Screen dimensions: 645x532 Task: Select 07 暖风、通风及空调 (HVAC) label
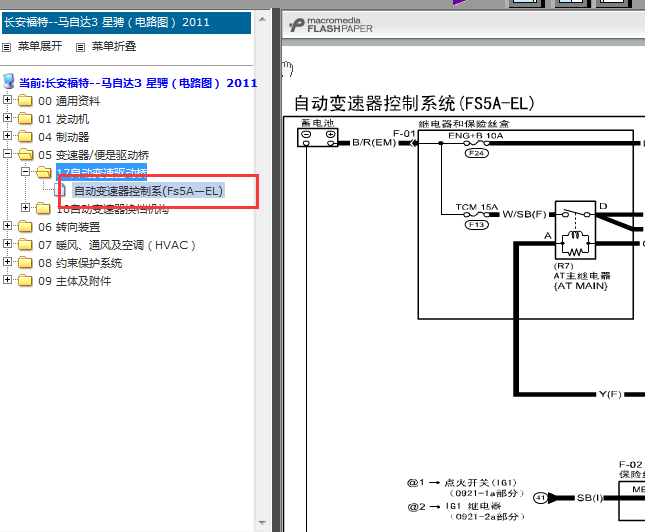coord(116,245)
